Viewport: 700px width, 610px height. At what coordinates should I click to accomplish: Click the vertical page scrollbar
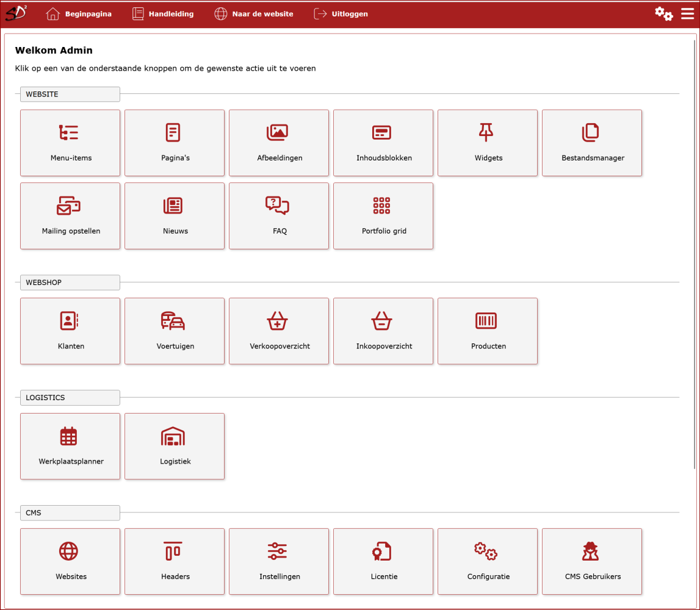pyautogui.click(x=695, y=244)
